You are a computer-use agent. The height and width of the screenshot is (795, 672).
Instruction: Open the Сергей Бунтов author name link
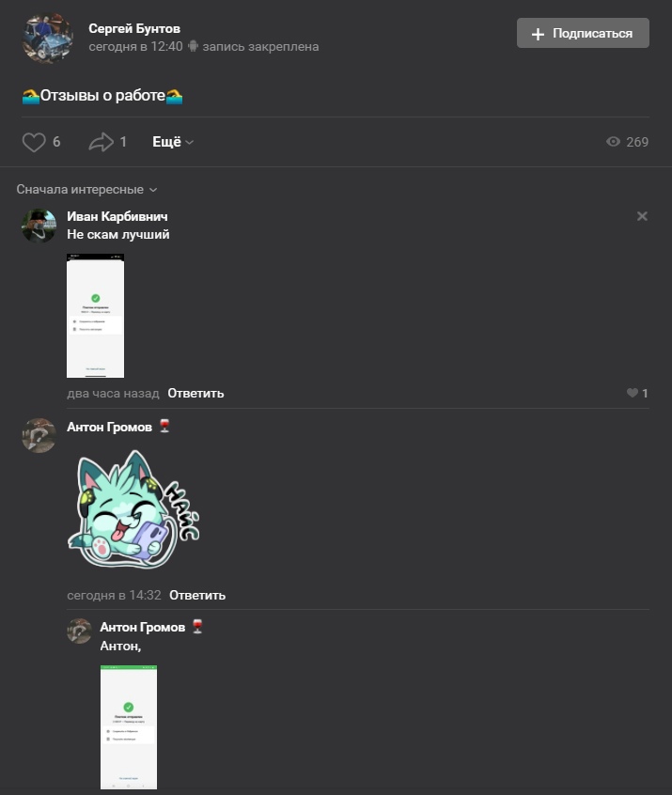134,29
